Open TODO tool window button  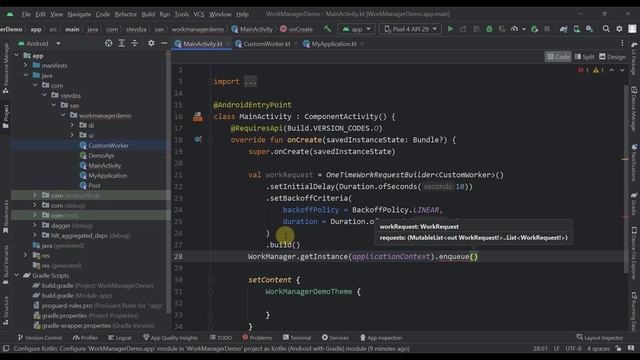click(221, 338)
